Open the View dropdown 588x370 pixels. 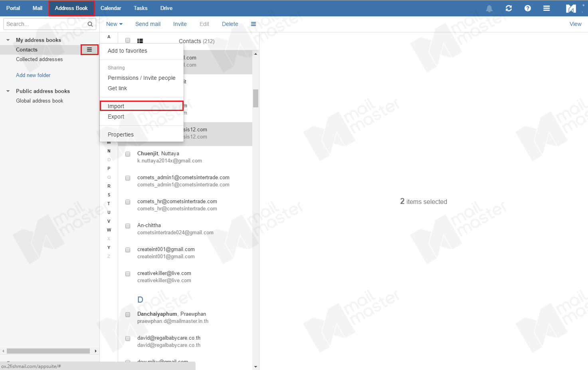(x=575, y=24)
